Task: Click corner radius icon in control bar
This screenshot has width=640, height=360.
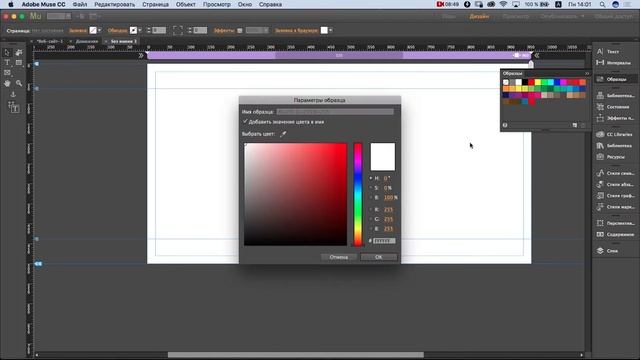Action: 178,30
